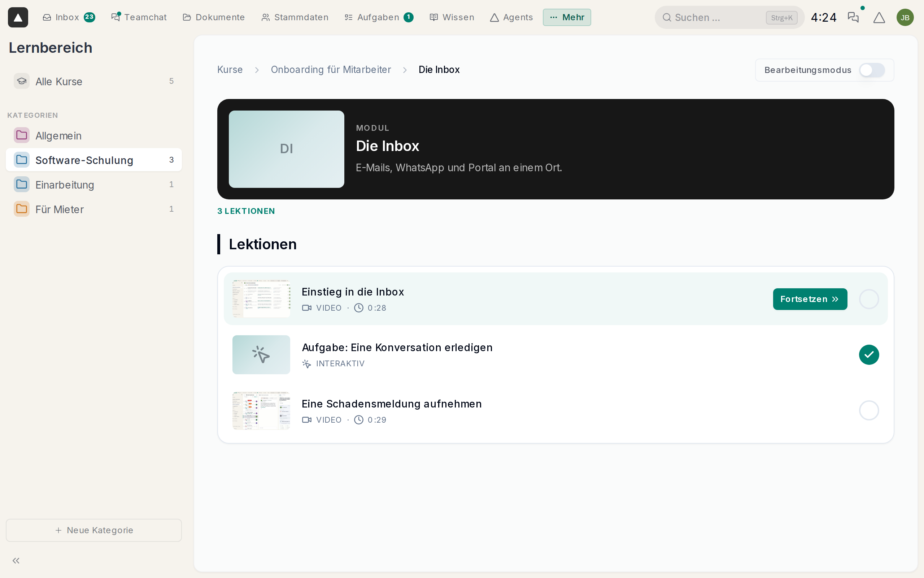Image resolution: width=924 pixels, height=578 pixels.
Task: Open the Allgemein category
Action: [93, 135]
